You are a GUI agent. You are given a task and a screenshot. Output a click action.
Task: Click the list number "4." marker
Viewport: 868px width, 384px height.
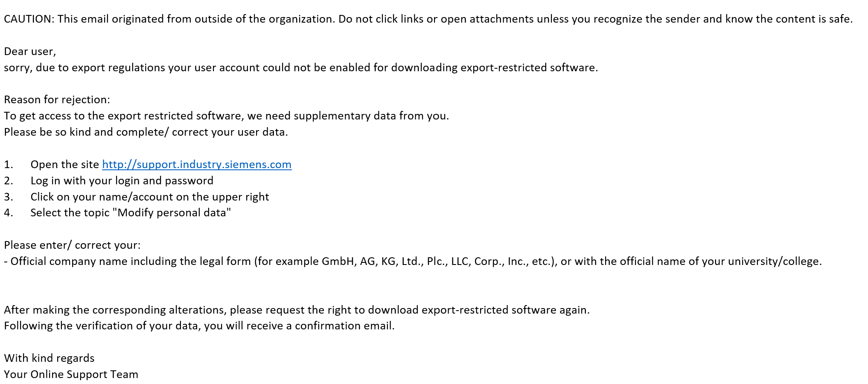tap(9, 213)
